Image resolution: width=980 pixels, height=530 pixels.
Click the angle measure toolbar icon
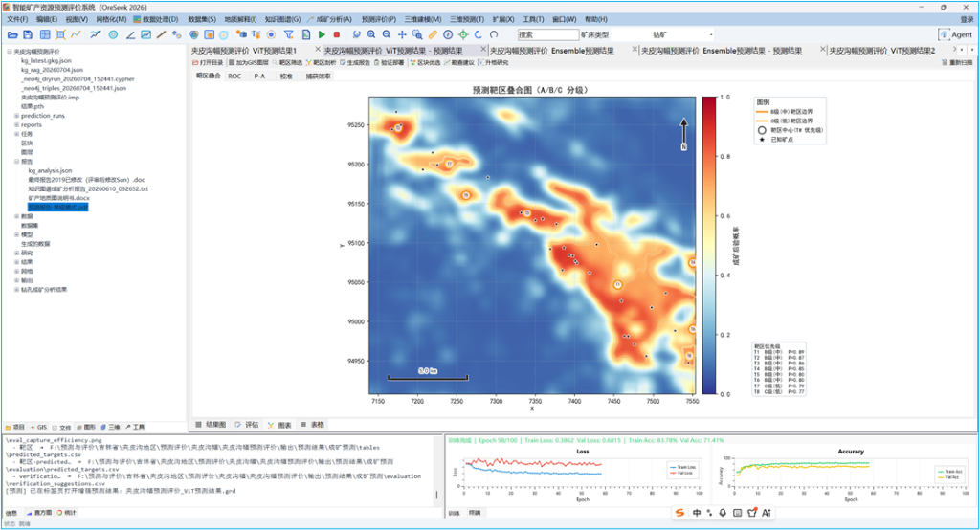click(130, 35)
